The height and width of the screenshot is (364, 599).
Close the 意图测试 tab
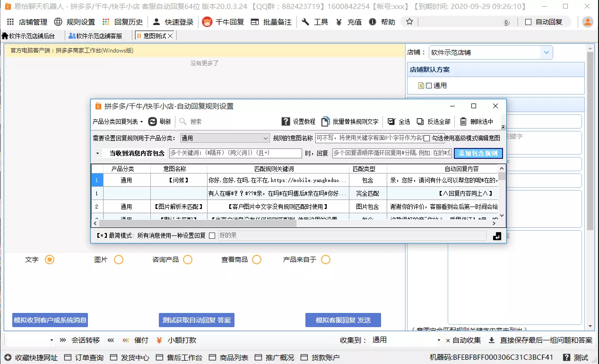[x=171, y=36]
